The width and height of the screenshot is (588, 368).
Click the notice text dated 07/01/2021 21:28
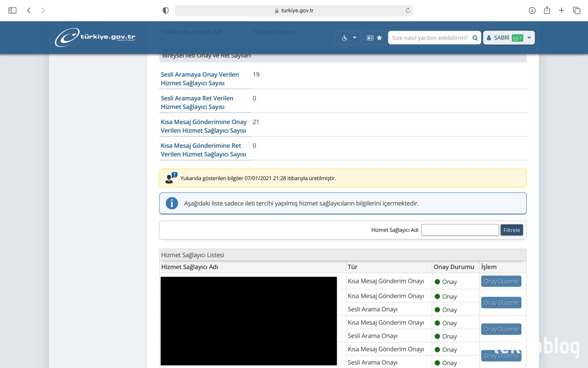click(258, 178)
